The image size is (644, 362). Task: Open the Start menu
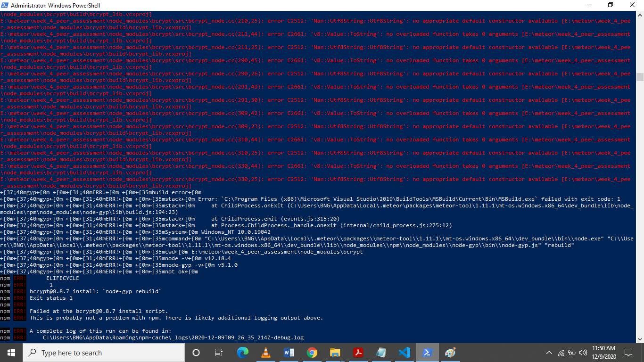click(x=10, y=352)
